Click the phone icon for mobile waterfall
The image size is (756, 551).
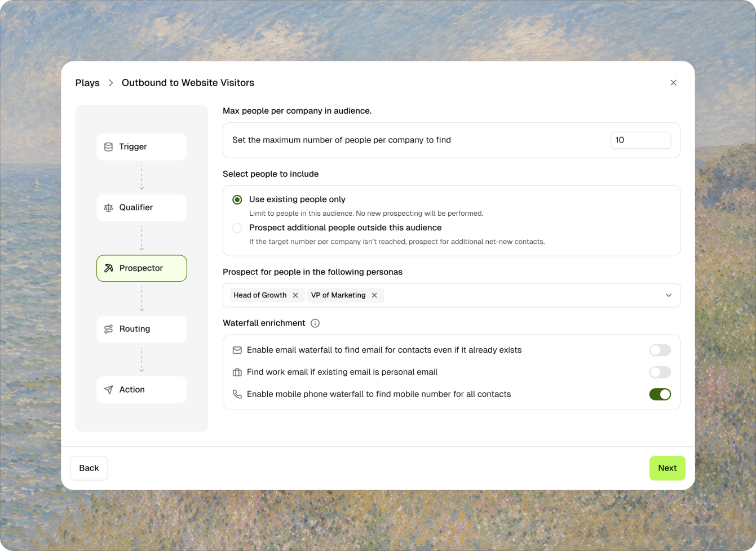point(237,394)
